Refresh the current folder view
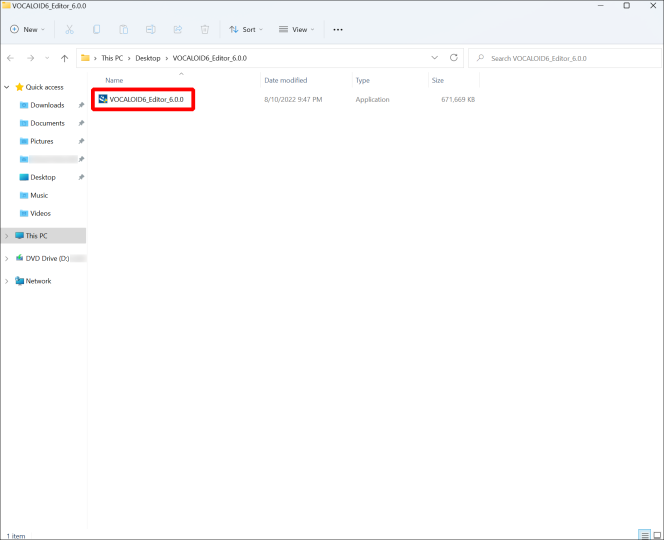This screenshot has width=664, height=540. 454,58
